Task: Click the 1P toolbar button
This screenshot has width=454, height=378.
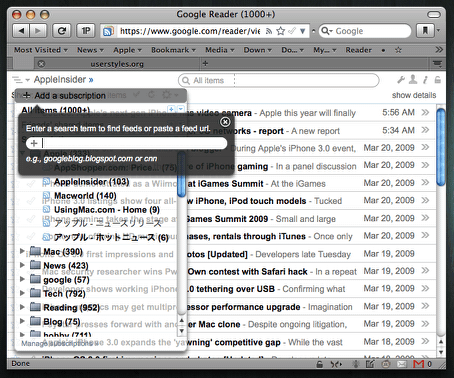Action: click(x=86, y=31)
